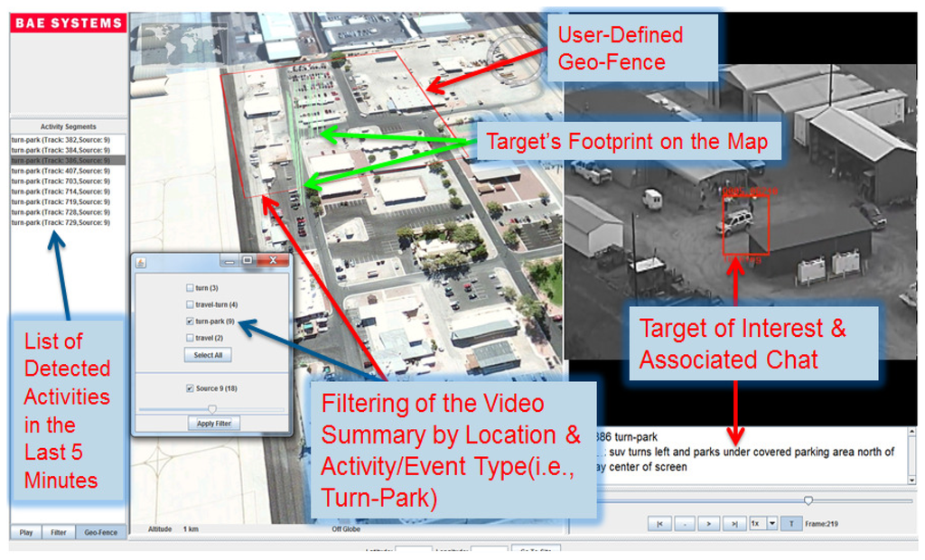Enable the turn (3) checkbox
This screenshot has width=925, height=560.
(x=190, y=288)
